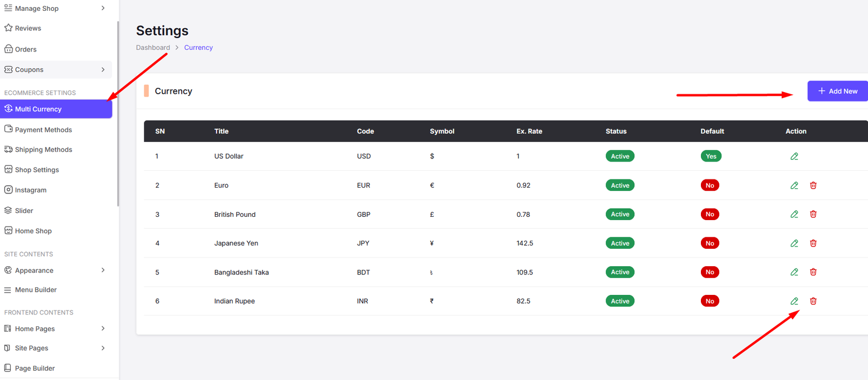The width and height of the screenshot is (868, 380).
Task: Open Payment Methods in sidebar
Action: point(43,130)
